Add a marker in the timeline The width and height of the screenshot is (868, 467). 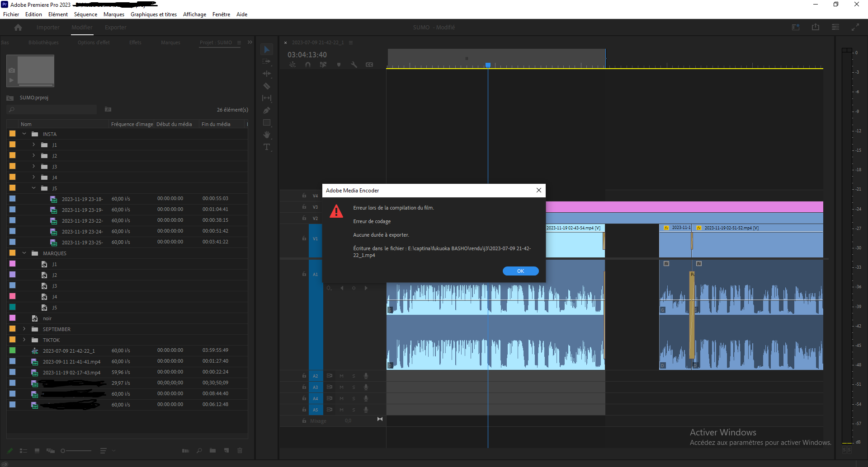[x=339, y=65]
